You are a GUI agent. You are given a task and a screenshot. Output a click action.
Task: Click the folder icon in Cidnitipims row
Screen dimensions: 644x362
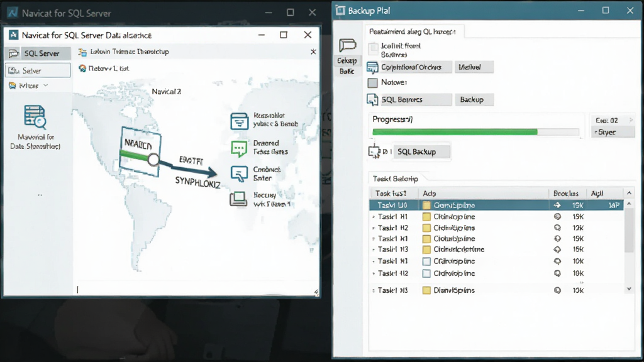426,228
